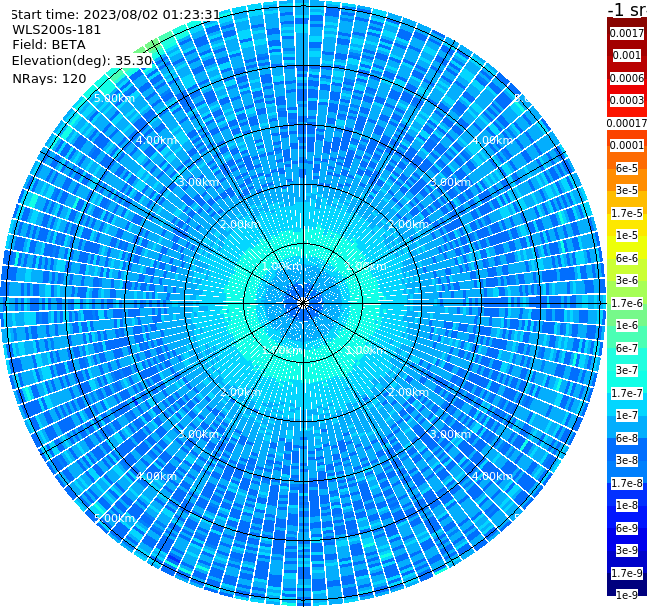Click the 1.7e-5 colorbar label
The width and height of the screenshot is (647, 607).
click(x=627, y=213)
